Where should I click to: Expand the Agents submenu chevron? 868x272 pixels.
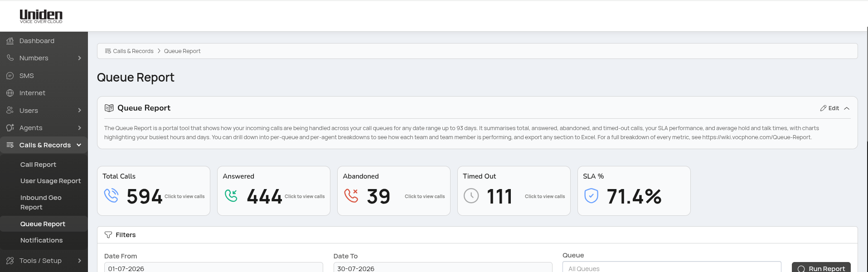tap(79, 128)
